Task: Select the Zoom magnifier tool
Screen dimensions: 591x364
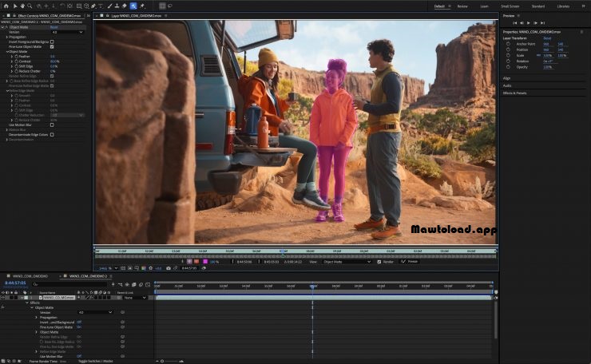Action: tap(30, 6)
